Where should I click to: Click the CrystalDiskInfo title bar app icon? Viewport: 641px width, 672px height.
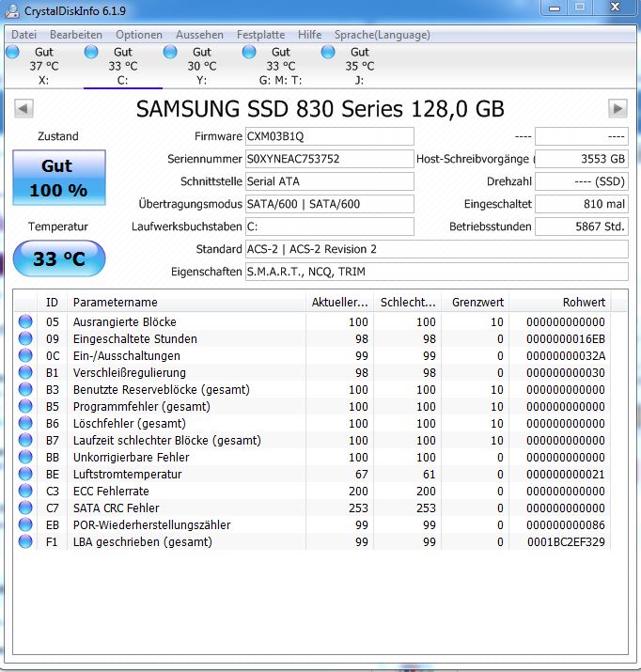(x=12, y=10)
